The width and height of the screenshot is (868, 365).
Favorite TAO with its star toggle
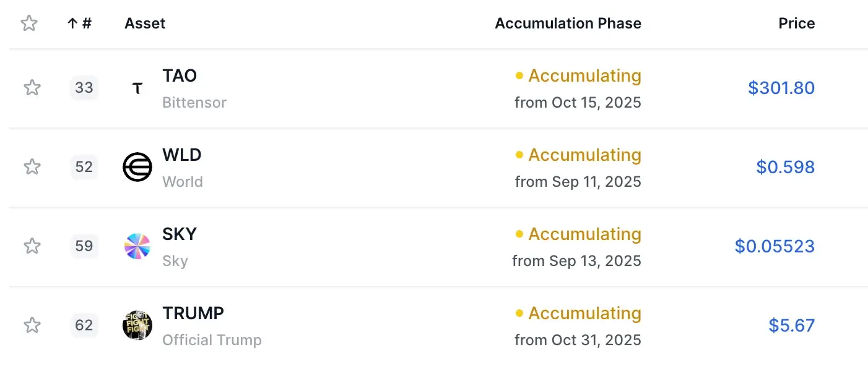point(32,88)
